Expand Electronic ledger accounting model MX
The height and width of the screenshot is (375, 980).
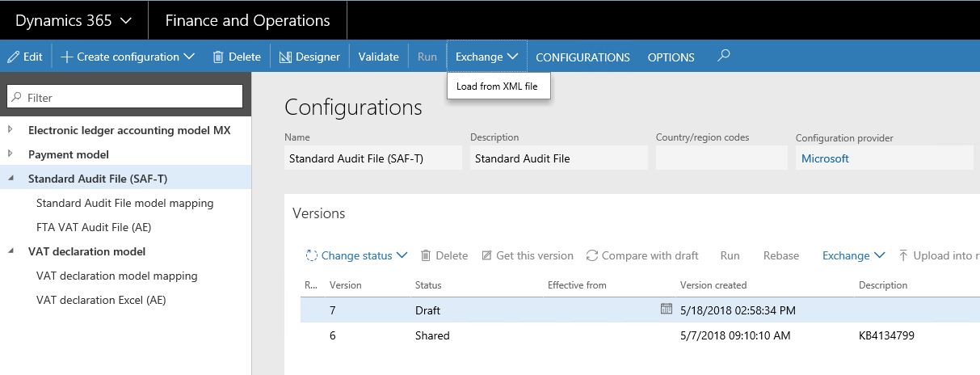(11, 129)
